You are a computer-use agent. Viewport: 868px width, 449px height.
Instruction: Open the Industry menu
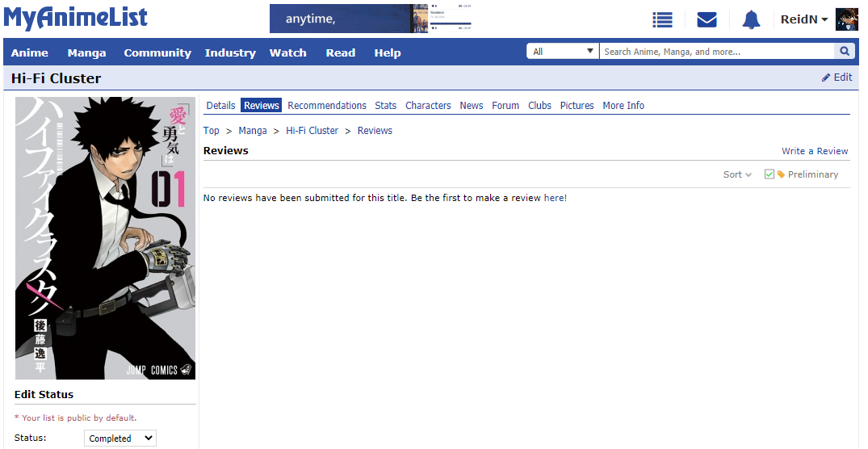(x=230, y=52)
